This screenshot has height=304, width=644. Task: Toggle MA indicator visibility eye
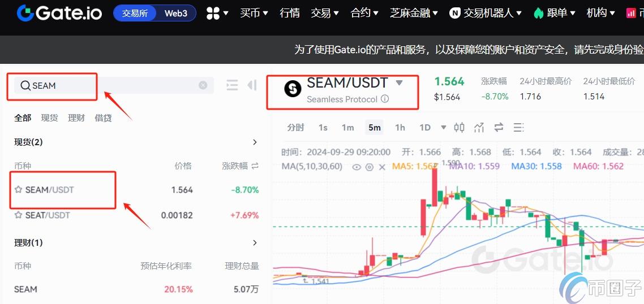[357, 167]
